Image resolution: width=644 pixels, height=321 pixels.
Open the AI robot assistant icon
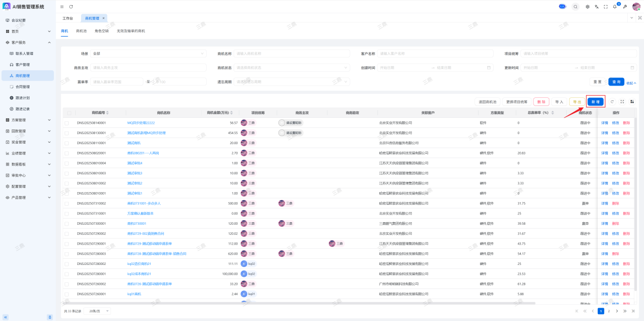(563, 7)
